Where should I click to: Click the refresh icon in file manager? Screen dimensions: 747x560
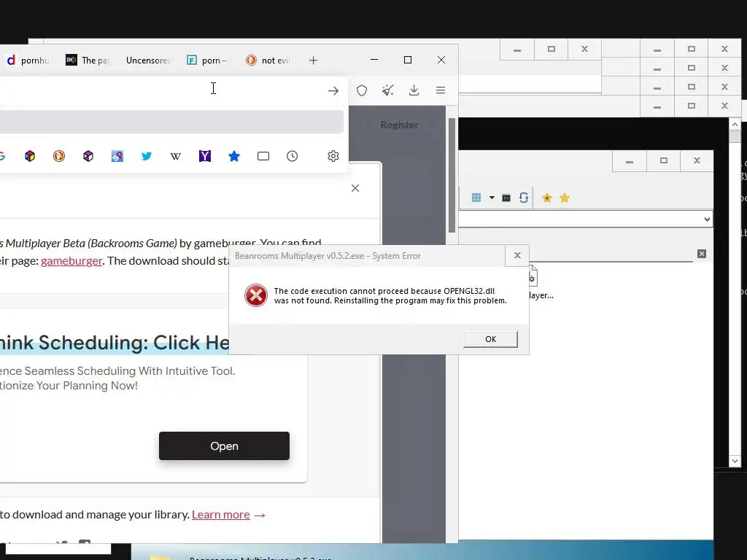(x=524, y=198)
